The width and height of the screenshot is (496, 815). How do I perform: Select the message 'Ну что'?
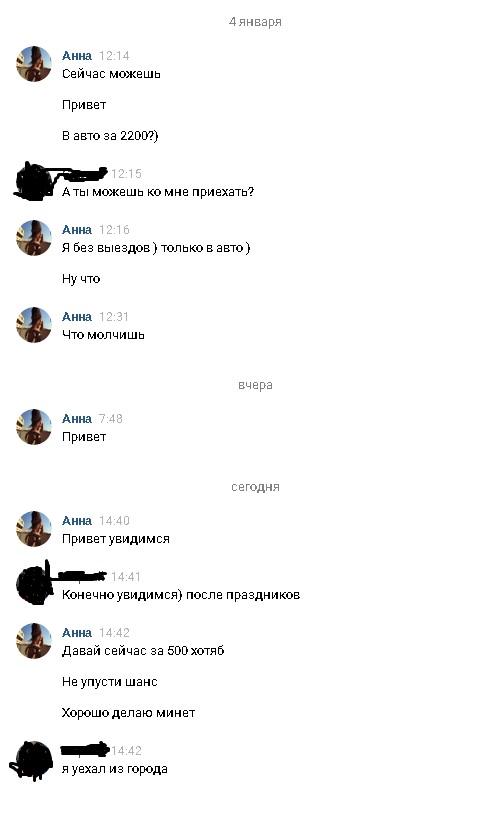(81, 279)
